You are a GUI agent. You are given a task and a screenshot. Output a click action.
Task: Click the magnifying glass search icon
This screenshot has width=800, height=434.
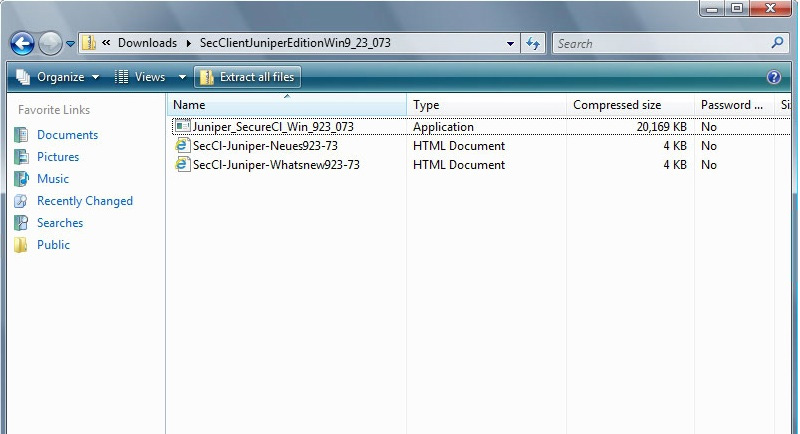[778, 43]
